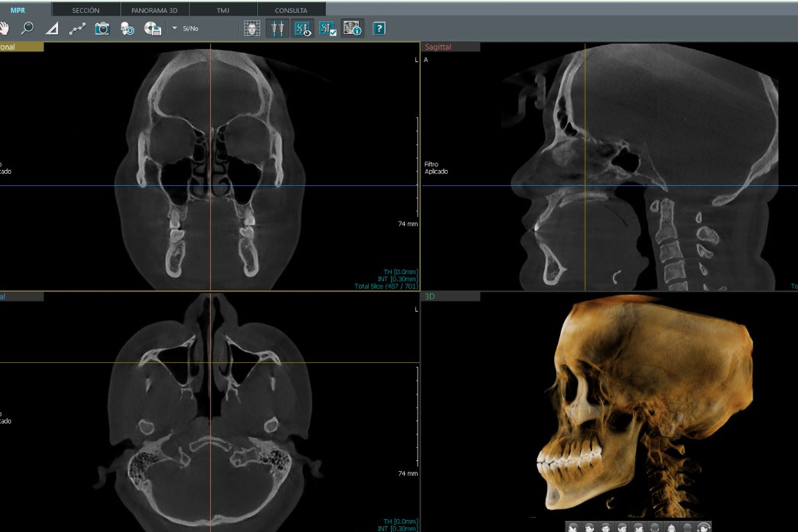Toggle the adjustment sliders toolbar button
This screenshot has width=798, height=532.
[277, 29]
